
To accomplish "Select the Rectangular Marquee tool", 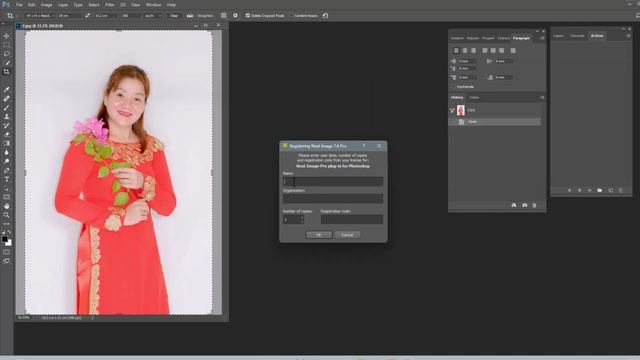I will (x=7, y=45).
